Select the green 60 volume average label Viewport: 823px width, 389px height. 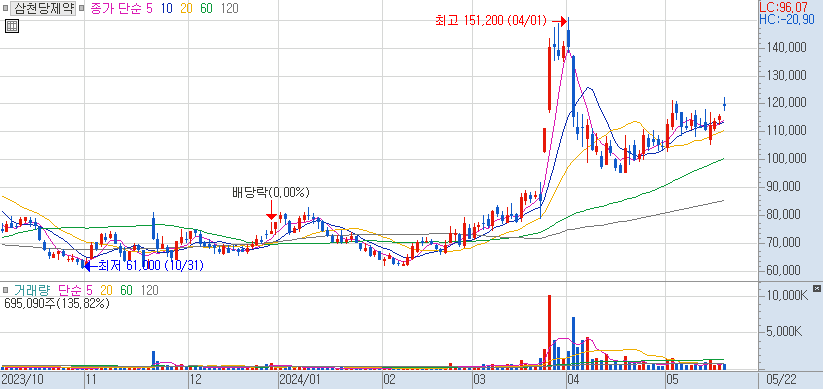pyautogui.click(x=126, y=290)
